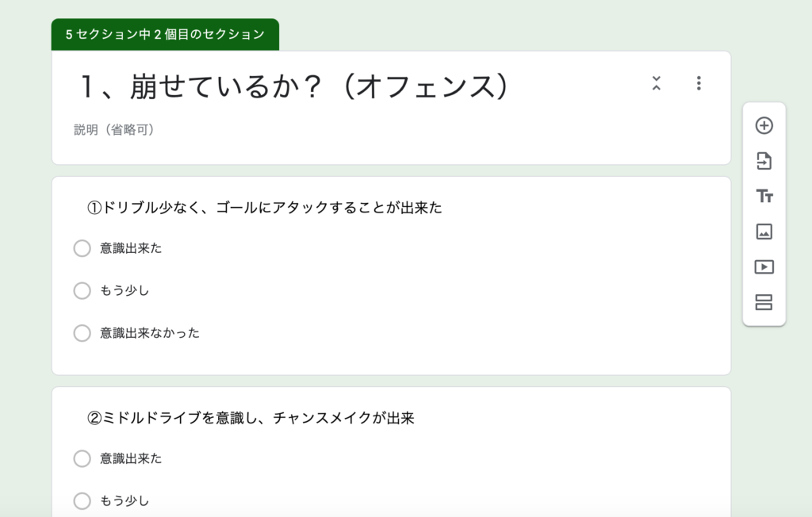Click the import questions icon
Viewport: 812px width, 517px height.
pos(764,161)
